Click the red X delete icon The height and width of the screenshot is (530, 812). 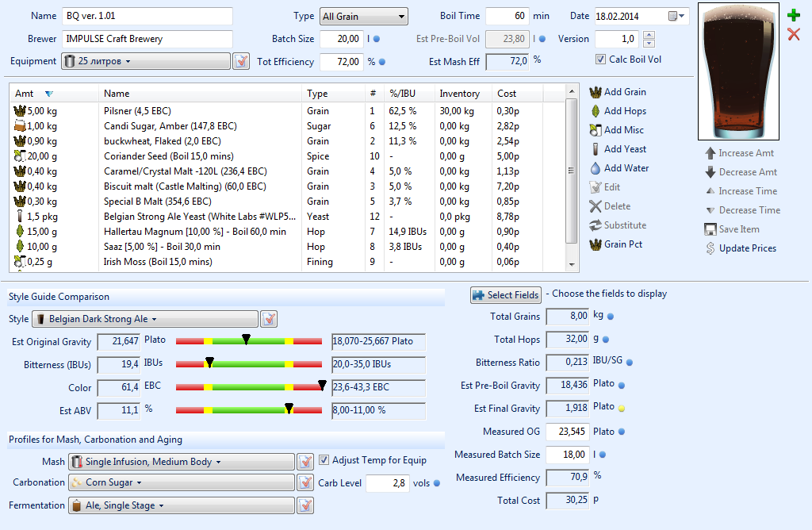click(x=793, y=34)
